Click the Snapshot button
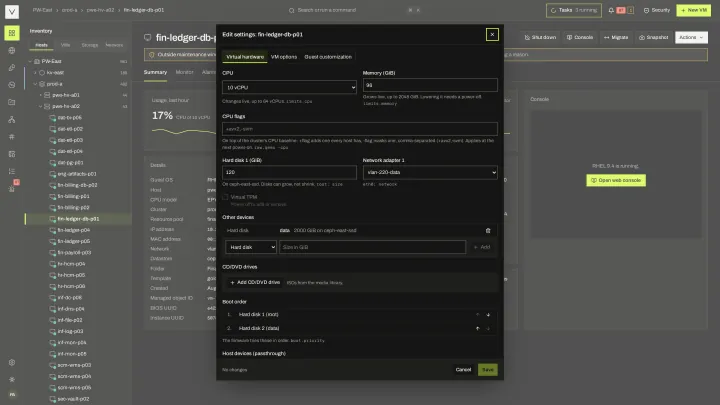This screenshot has height=405, width=720. pyautogui.click(x=653, y=37)
